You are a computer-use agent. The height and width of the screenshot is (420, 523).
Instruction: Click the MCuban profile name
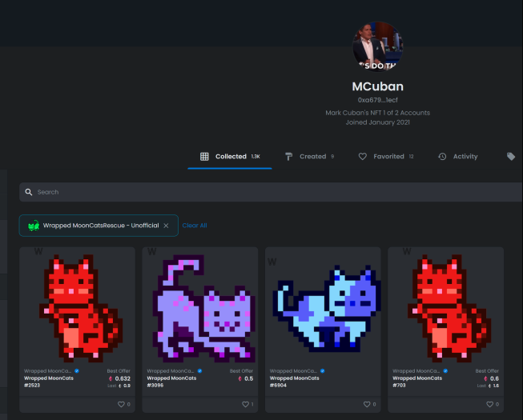[x=377, y=86]
